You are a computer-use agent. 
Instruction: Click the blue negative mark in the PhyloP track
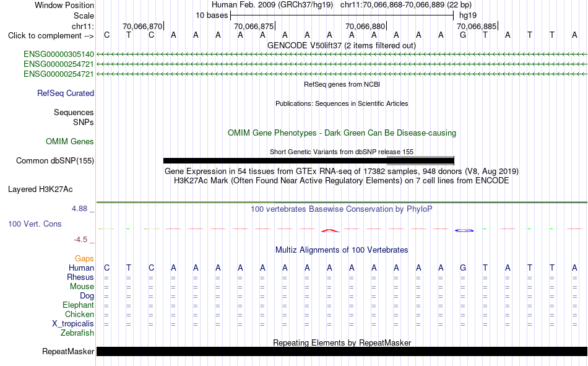464,230
